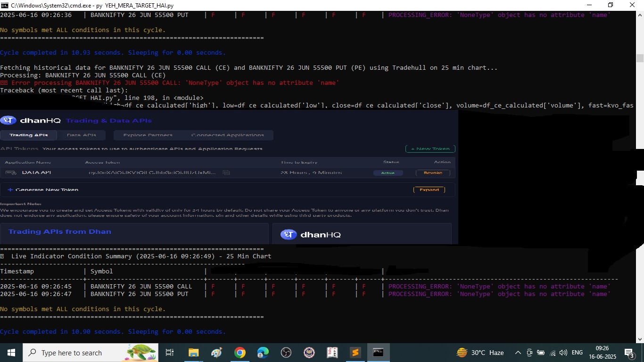Click the plus icon beside Generate New Token
644x362 pixels.
(x=10, y=190)
